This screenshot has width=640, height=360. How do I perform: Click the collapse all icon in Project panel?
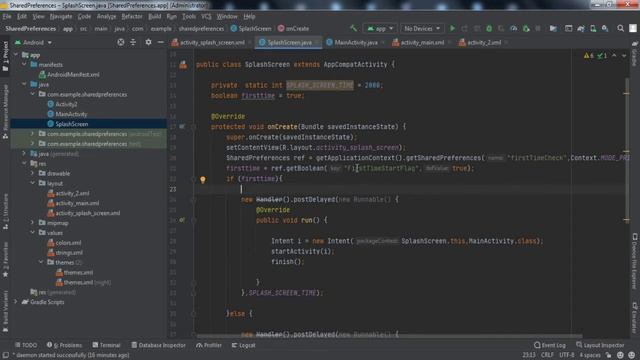tap(133, 42)
